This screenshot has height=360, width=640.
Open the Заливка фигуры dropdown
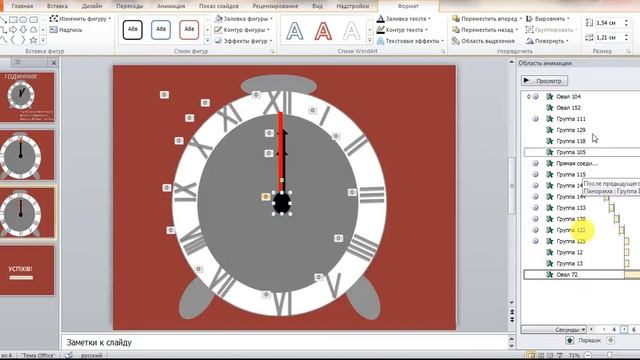tap(244, 19)
